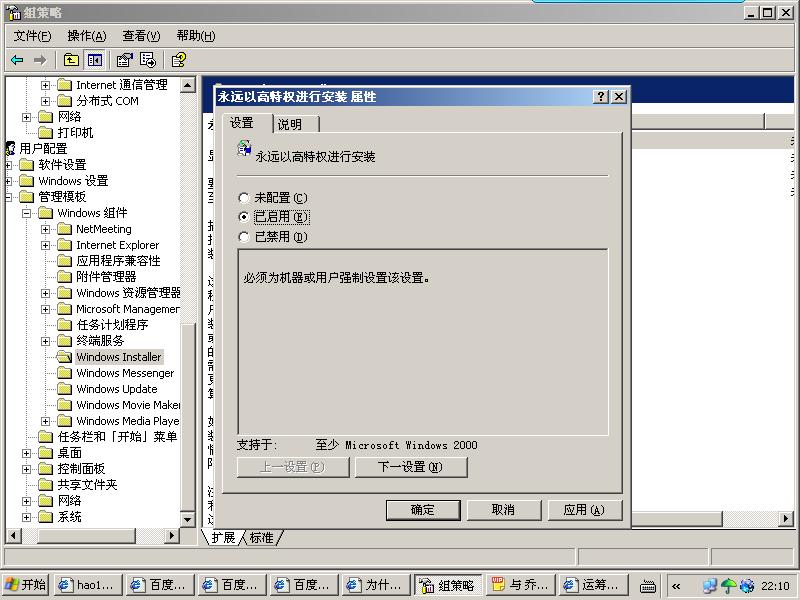Click the export list toolbar icon
Screen dimensions: 800x600
148,60
